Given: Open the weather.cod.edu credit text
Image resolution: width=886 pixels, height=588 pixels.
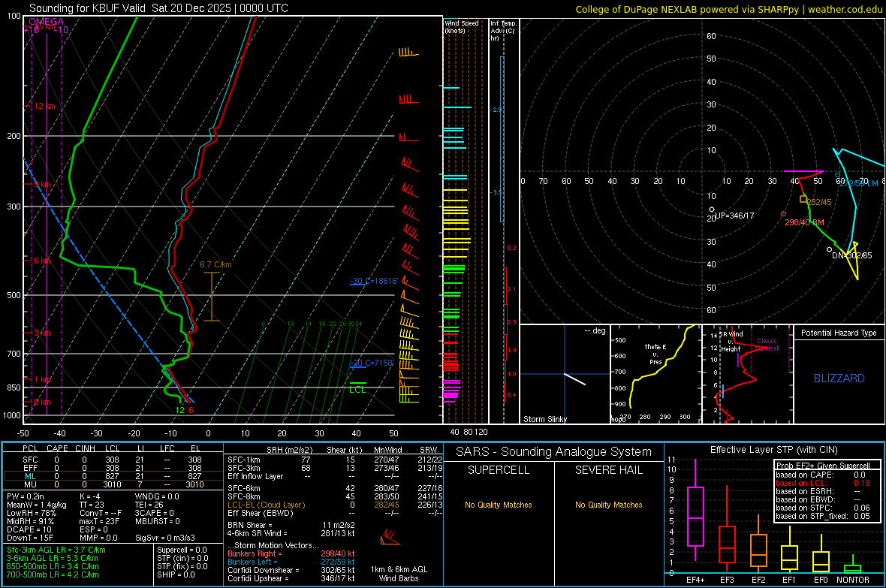Looking at the screenshot, I should tap(845, 9).
